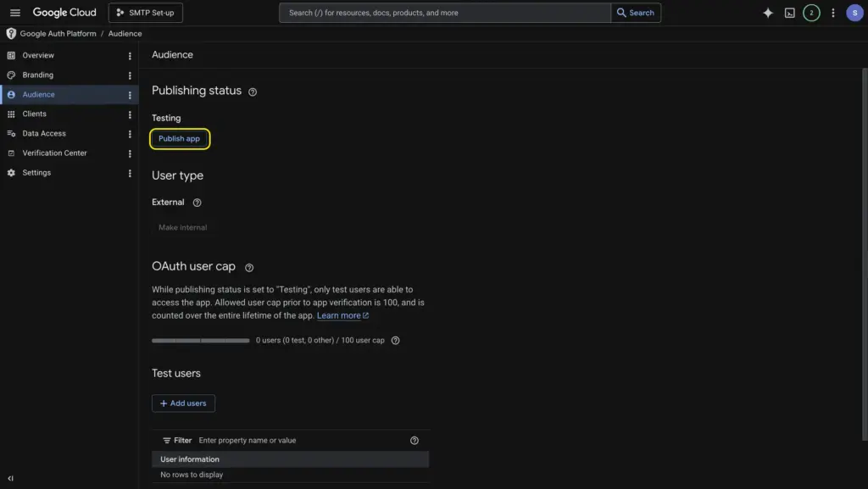Open the Branding sidebar item
The image size is (868, 489).
click(x=70, y=75)
